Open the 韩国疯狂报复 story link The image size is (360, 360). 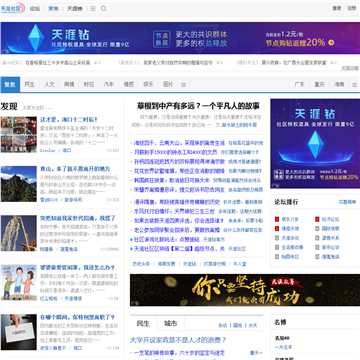pos(172,180)
